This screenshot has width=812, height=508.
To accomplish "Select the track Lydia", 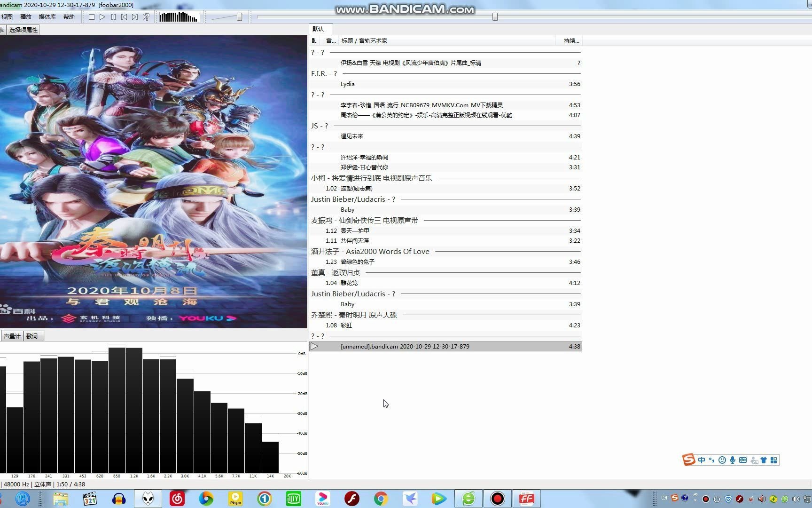I will point(445,84).
